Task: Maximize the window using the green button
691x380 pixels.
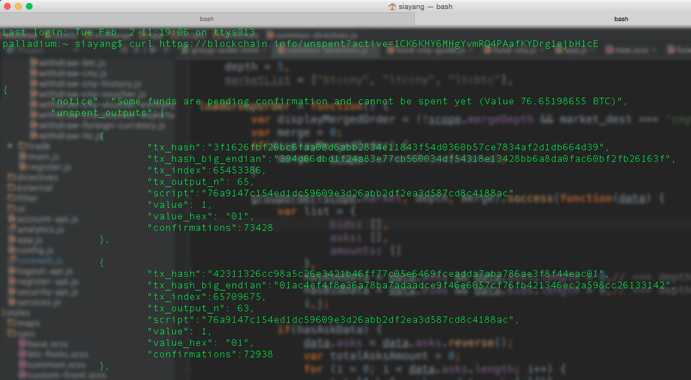Action: [29, 6]
